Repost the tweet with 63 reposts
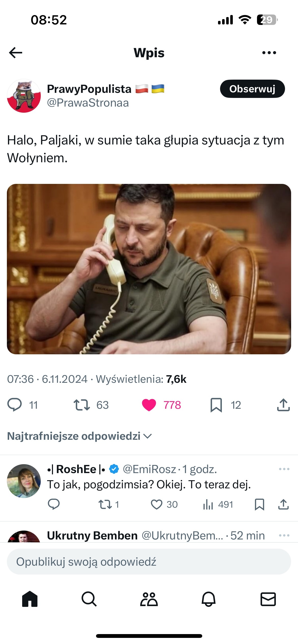 (82, 405)
